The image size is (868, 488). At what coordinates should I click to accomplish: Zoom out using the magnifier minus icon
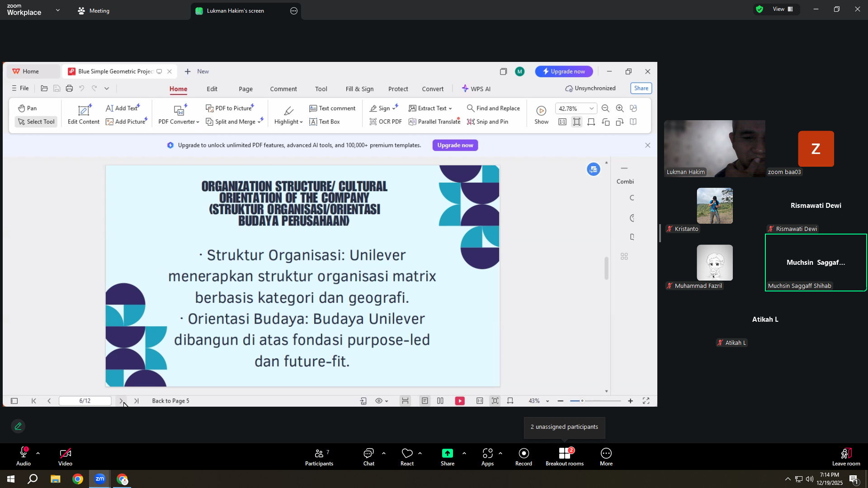tap(605, 108)
